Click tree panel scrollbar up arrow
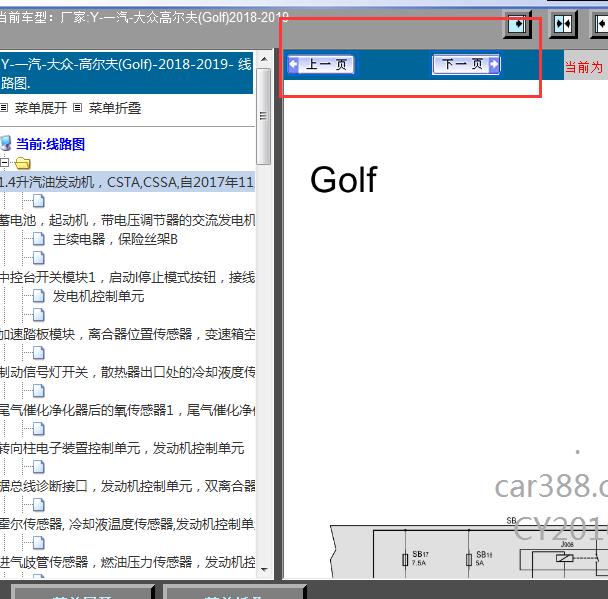 264,59
